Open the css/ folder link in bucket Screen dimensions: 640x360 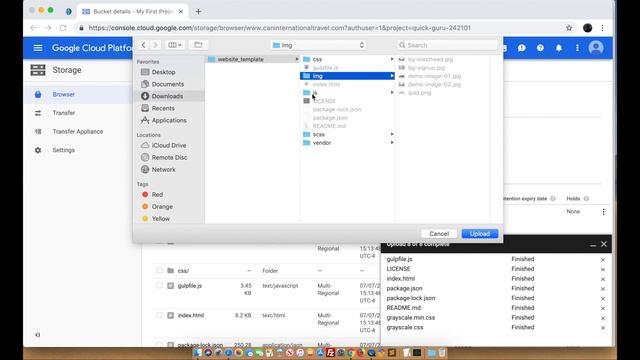(183, 271)
